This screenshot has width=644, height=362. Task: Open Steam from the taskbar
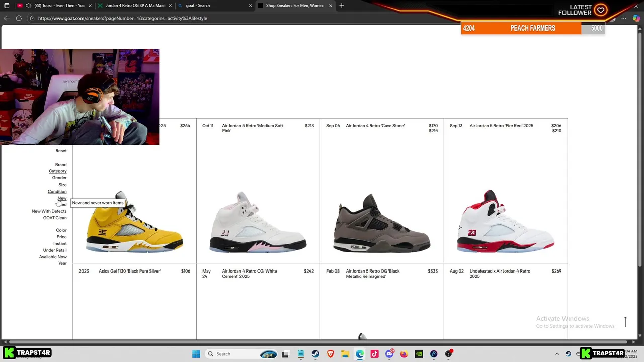pyautogui.click(x=315, y=354)
